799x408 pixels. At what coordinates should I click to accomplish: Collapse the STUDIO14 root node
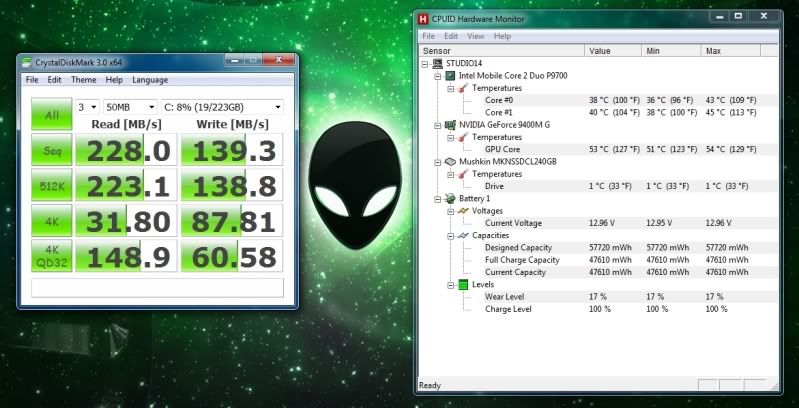pos(425,64)
